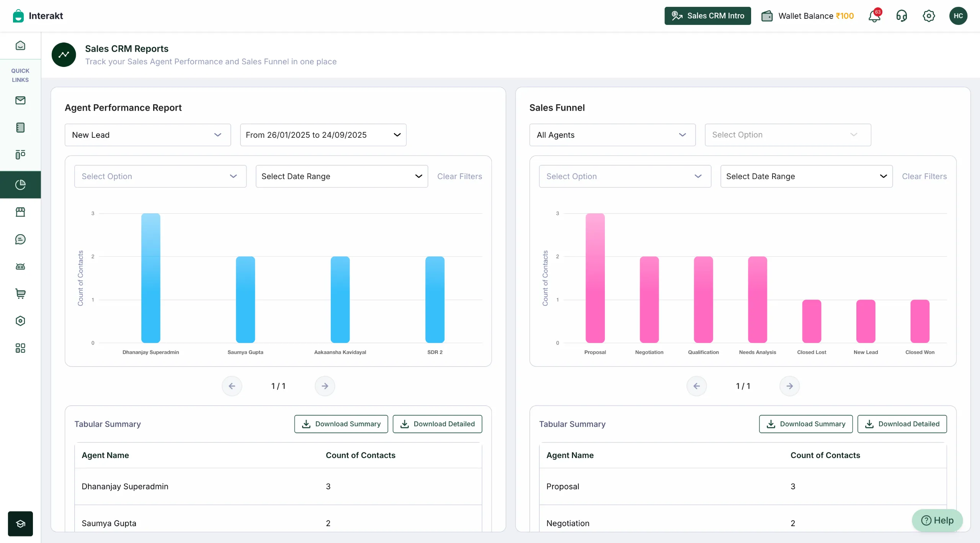Screen dimensions: 980x543
Task: Select the Contacts notebook icon
Action: [21, 127]
